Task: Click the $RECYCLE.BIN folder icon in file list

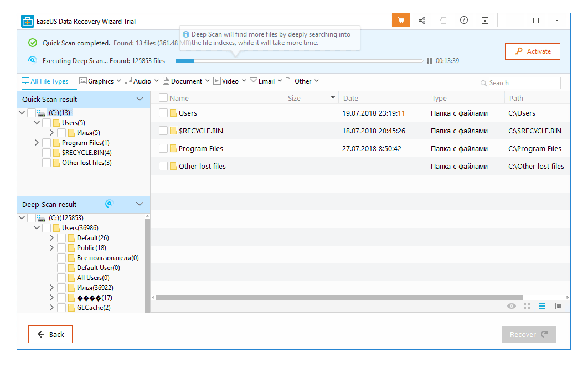Action: 173,131
